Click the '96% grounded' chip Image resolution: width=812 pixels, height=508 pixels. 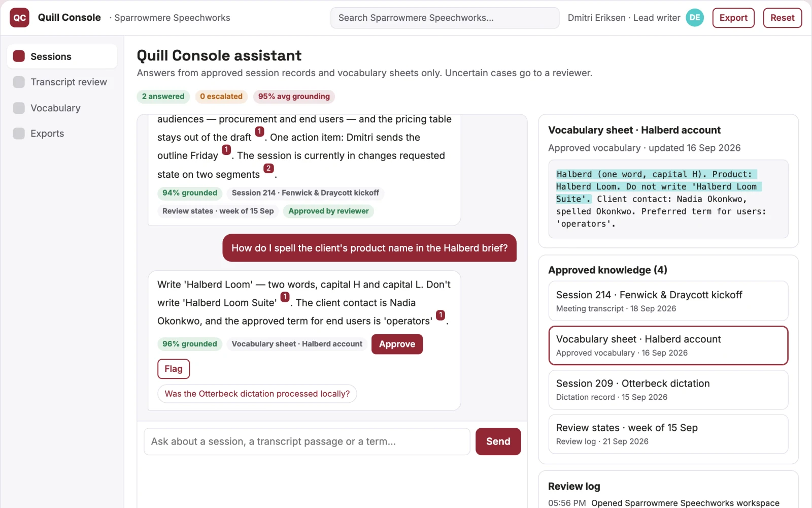pos(190,344)
